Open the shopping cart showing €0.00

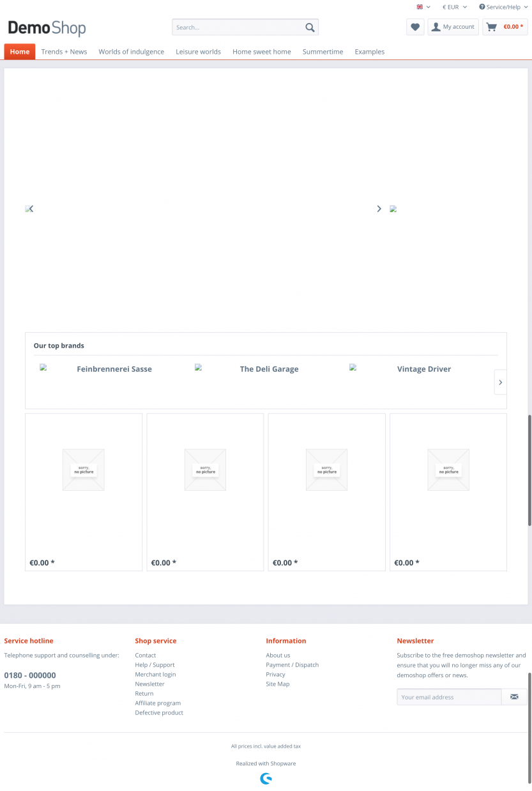505,27
